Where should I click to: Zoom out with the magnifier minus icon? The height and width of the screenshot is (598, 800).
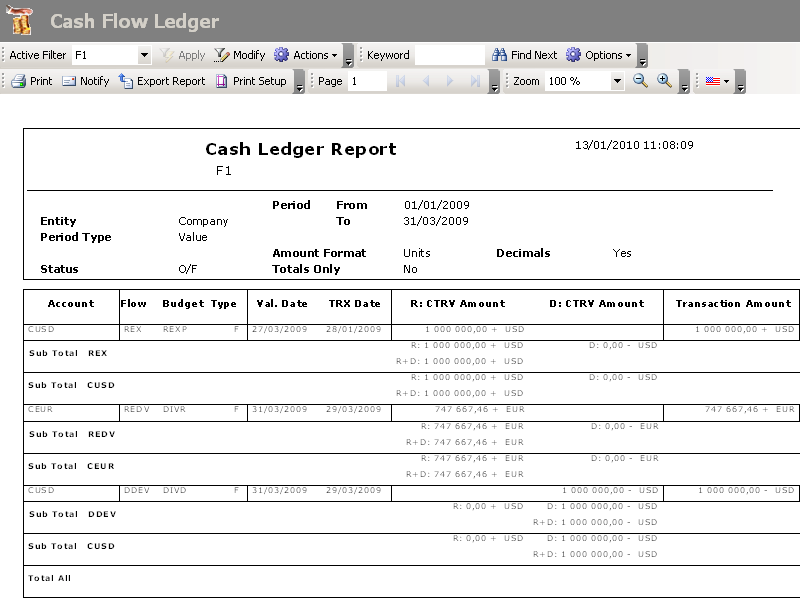tap(641, 81)
